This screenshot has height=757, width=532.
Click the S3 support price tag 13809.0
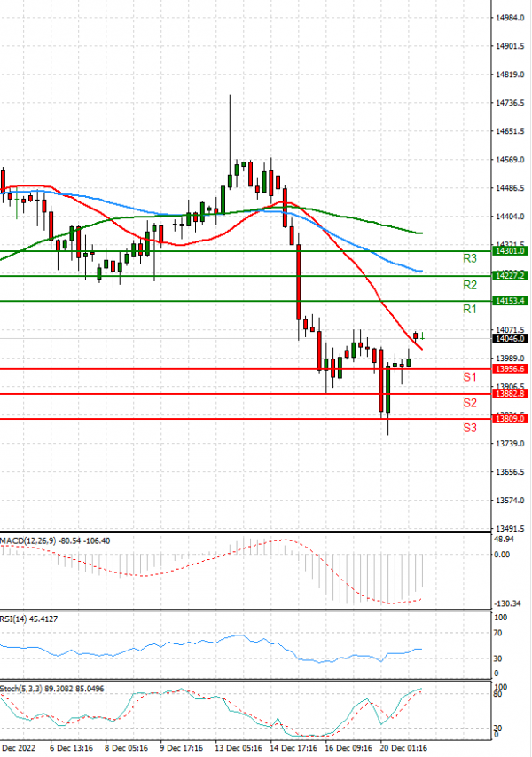click(509, 419)
